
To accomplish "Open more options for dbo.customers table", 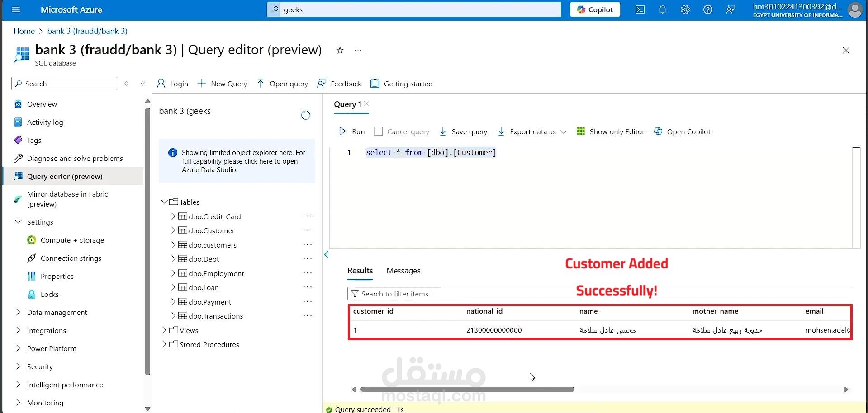I will point(308,245).
